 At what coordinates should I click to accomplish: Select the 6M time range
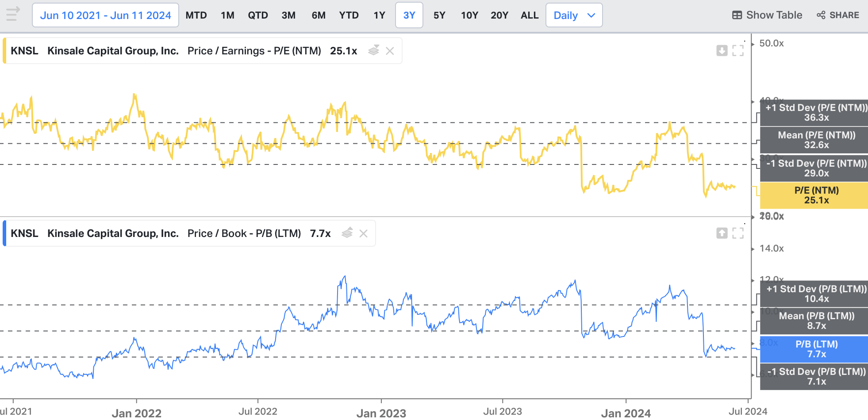click(x=319, y=15)
